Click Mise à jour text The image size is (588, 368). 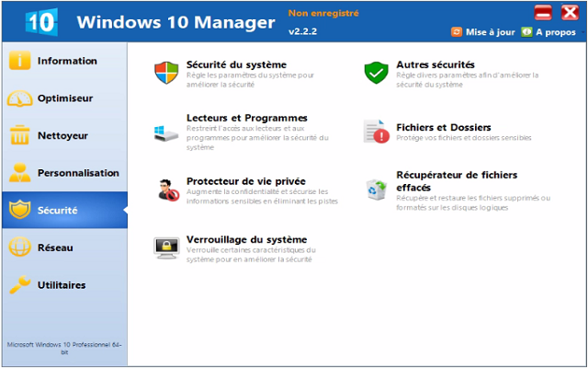pyautogui.click(x=490, y=32)
